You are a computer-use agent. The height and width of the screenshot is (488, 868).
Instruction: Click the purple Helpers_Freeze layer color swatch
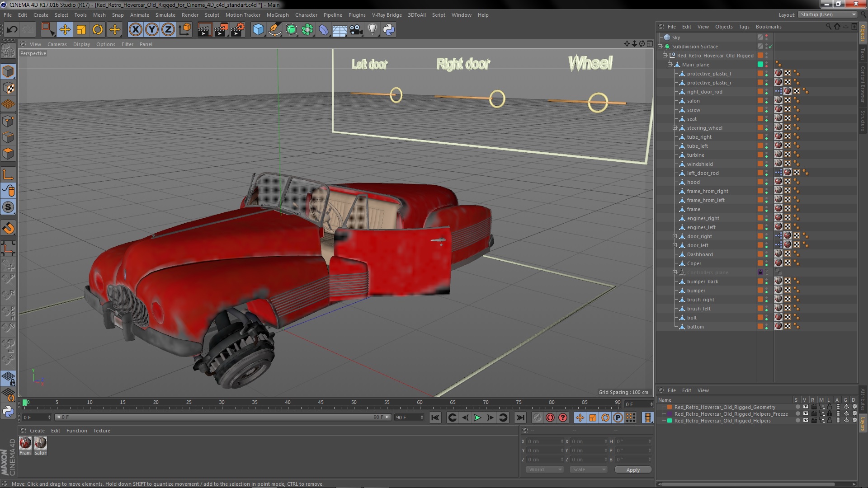click(670, 414)
